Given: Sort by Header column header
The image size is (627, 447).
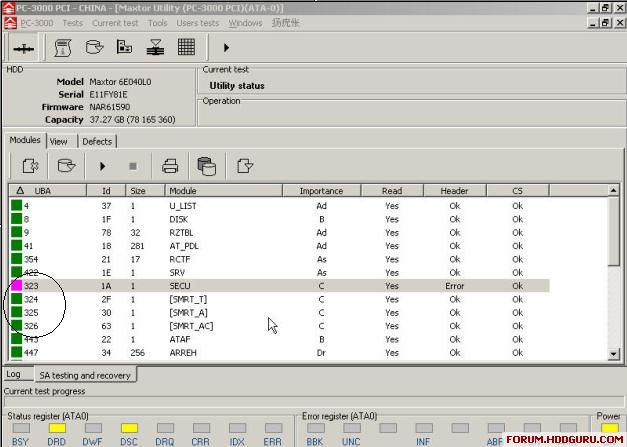Looking at the screenshot, I should pyautogui.click(x=455, y=191).
